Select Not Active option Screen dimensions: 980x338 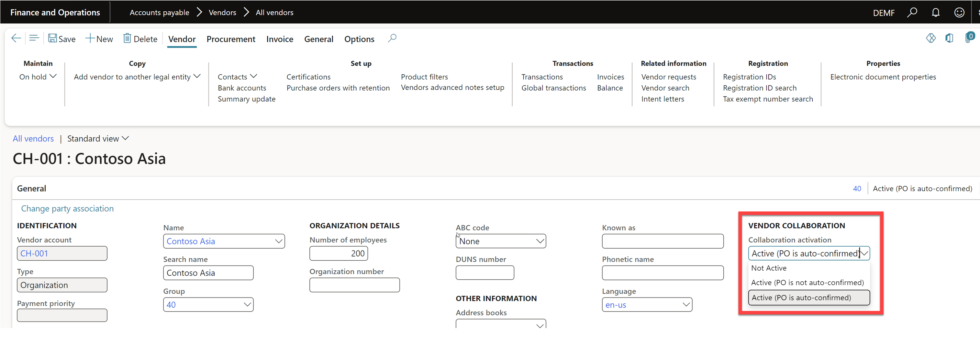[x=809, y=268]
